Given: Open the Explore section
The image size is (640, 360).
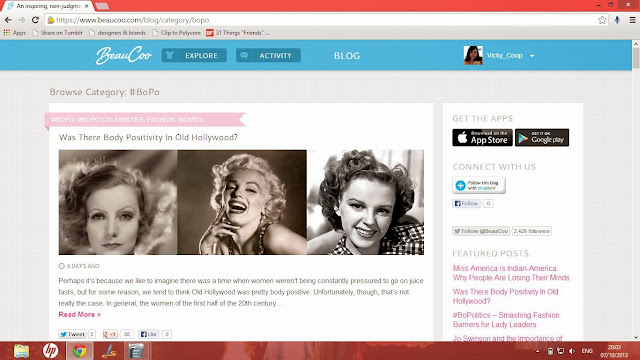Looking at the screenshot, I should (194, 56).
